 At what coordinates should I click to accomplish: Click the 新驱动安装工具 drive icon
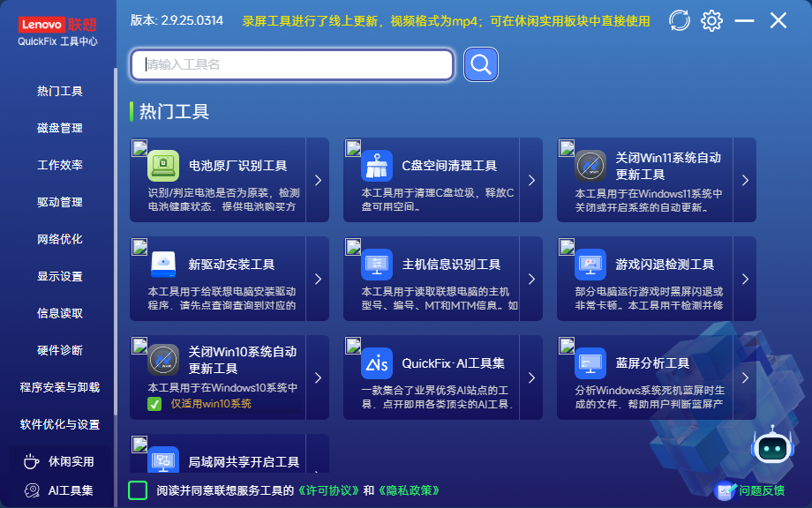point(163,265)
